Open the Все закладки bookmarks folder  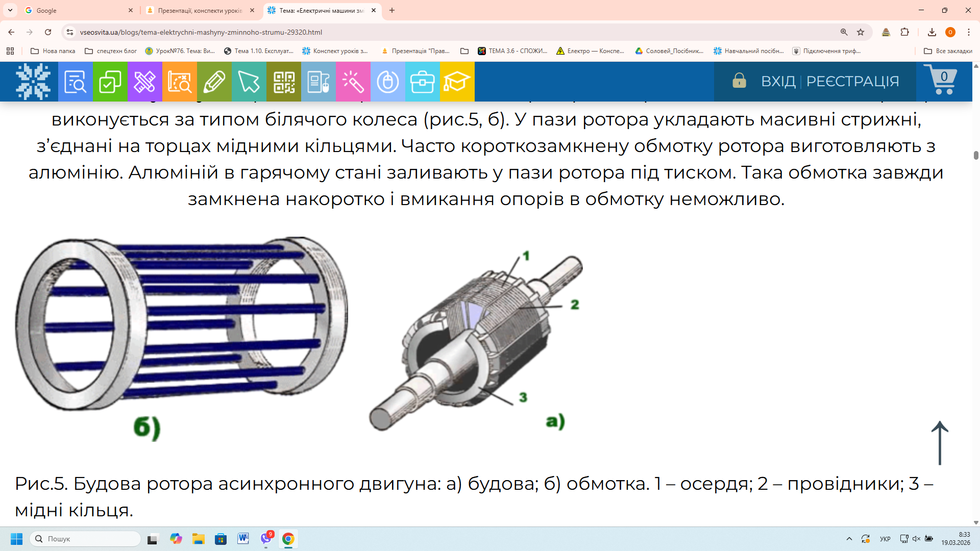click(948, 51)
